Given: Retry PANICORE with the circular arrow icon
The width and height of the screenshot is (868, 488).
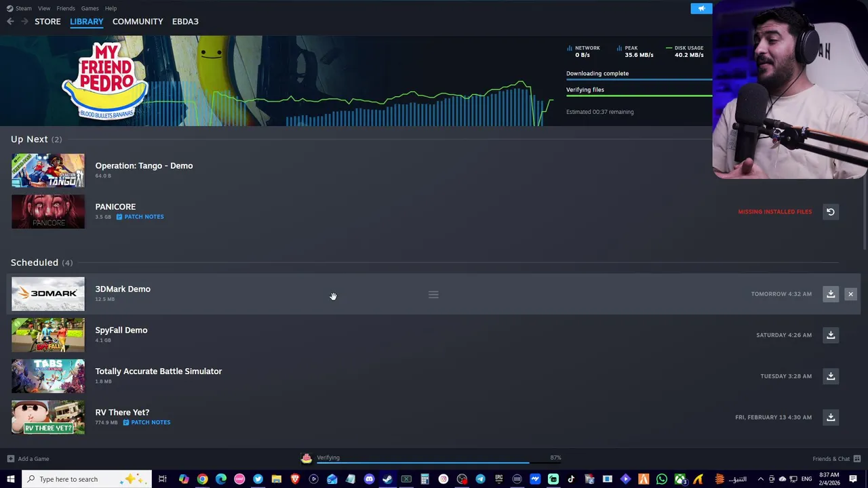Looking at the screenshot, I should [830, 211].
